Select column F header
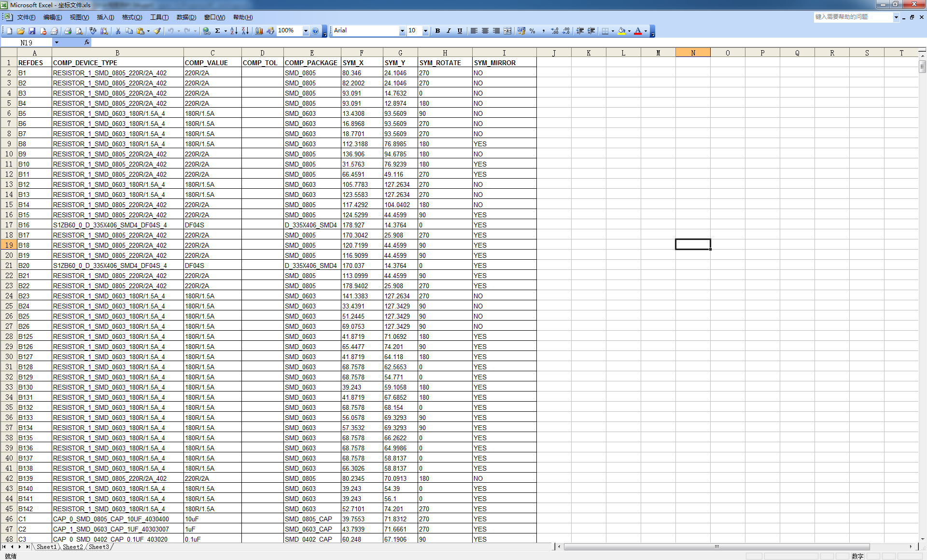The height and width of the screenshot is (560, 927). [x=362, y=53]
